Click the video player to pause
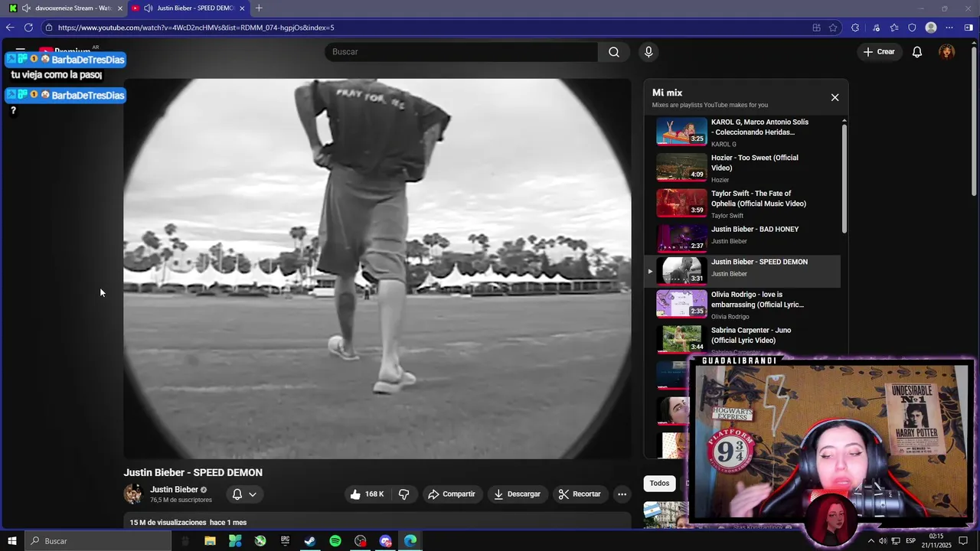The width and height of the screenshot is (980, 551). (377, 269)
